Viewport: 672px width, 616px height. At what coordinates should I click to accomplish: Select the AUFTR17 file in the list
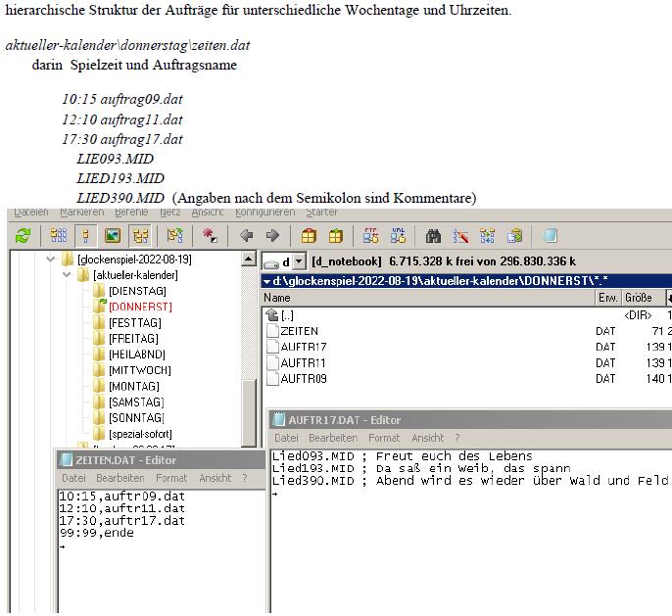click(304, 347)
